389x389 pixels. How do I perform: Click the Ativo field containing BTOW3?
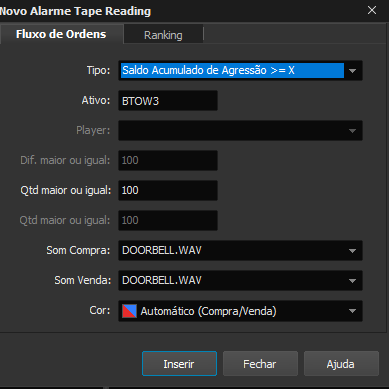(168, 100)
